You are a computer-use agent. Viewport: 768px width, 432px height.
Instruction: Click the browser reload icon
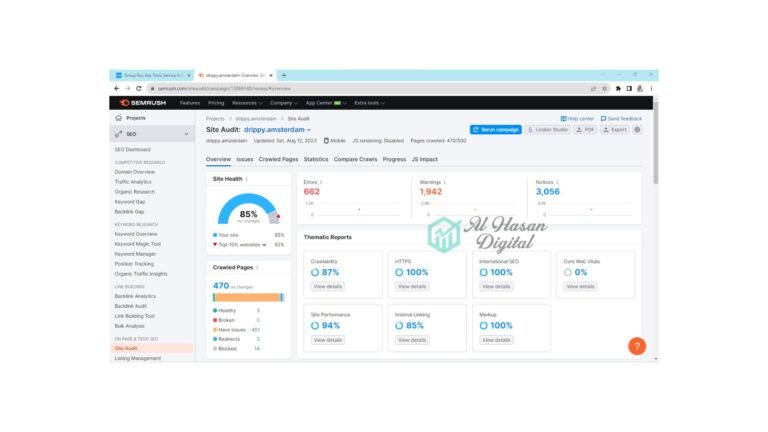[x=139, y=88]
